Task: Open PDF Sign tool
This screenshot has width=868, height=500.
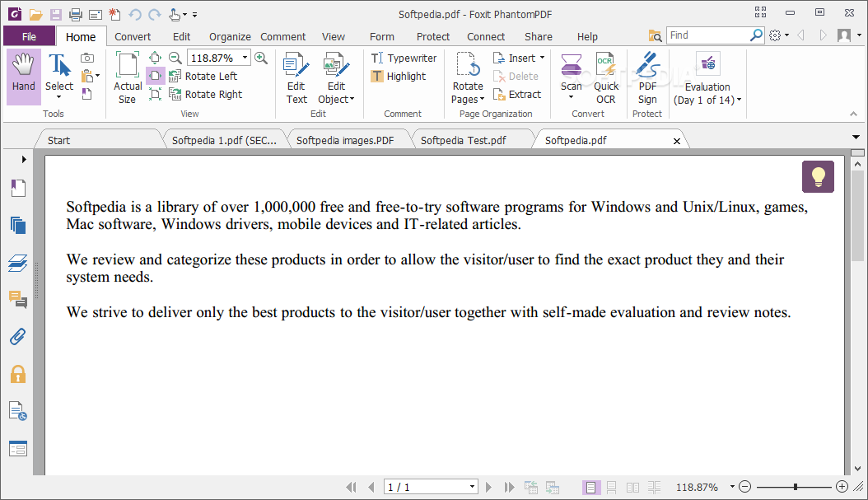Action: [x=647, y=77]
